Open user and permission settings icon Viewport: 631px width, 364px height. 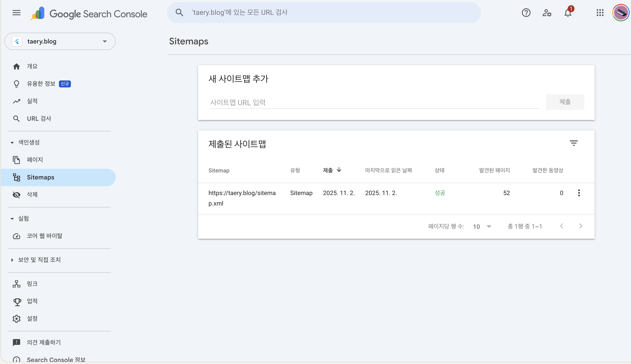(547, 13)
